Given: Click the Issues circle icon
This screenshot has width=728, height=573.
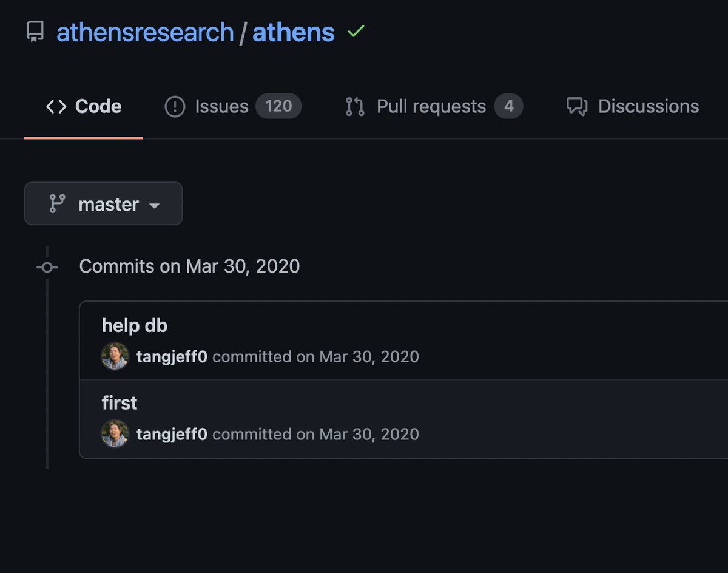Looking at the screenshot, I should pos(175,107).
